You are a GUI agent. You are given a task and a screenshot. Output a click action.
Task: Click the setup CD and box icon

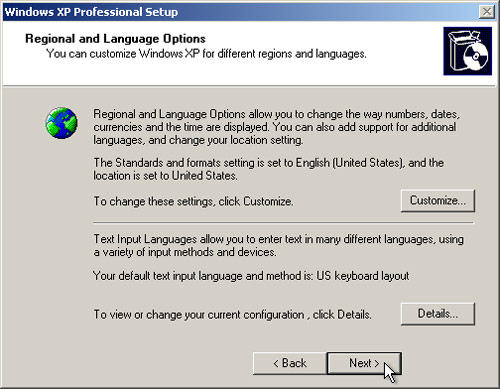coord(467,51)
